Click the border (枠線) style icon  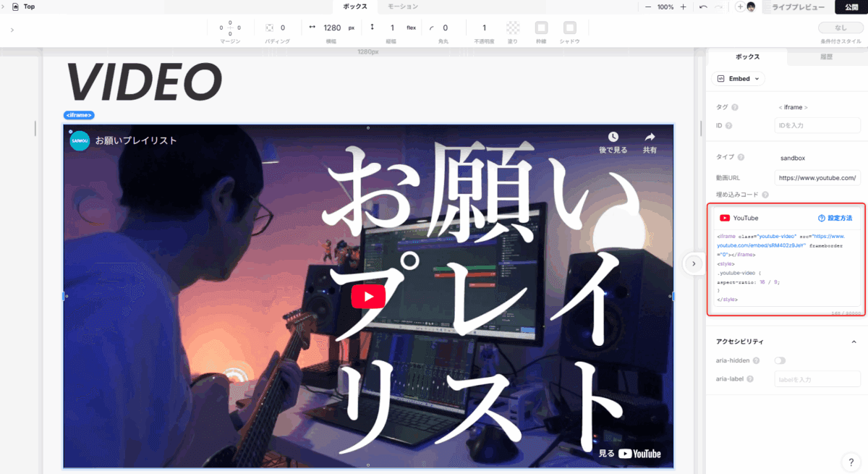541,28
